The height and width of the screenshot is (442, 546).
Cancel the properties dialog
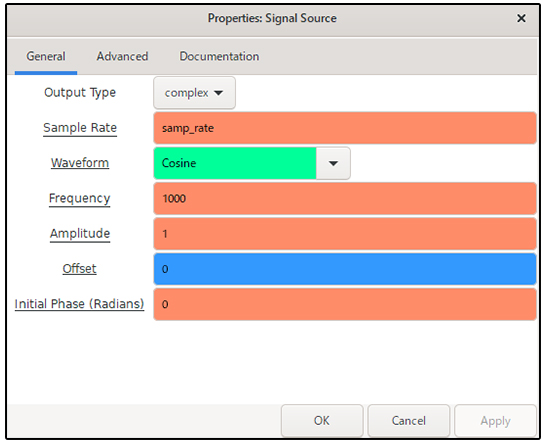408,420
